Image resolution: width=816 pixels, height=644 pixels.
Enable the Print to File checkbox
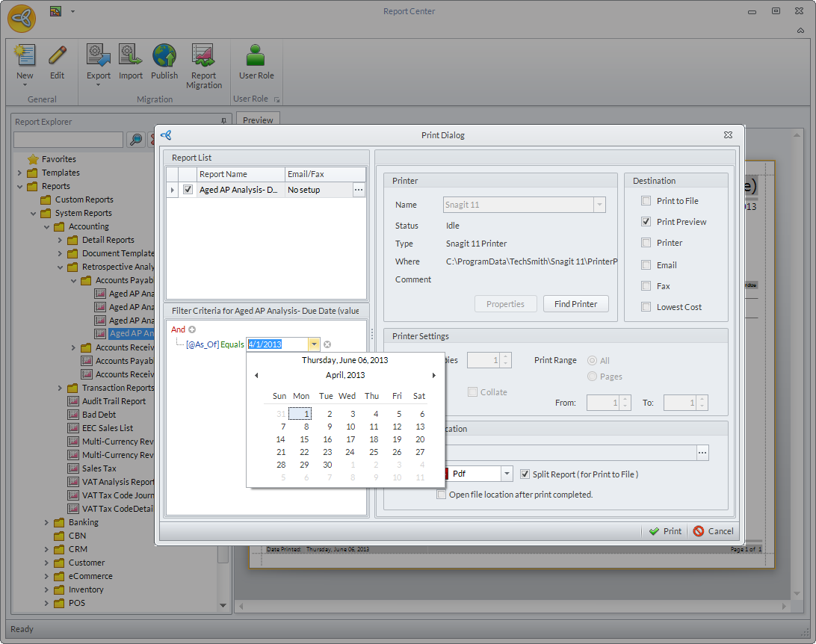pyautogui.click(x=646, y=201)
